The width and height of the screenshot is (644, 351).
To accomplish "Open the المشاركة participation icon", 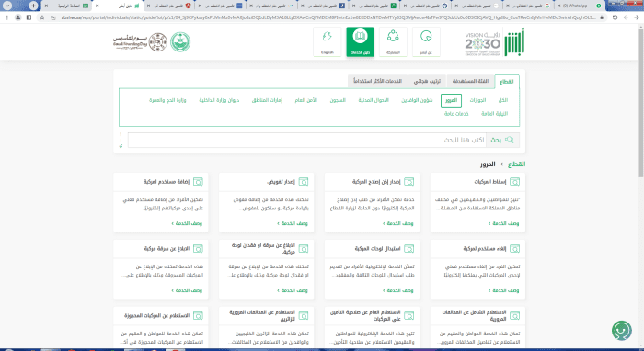I will pyautogui.click(x=393, y=42).
